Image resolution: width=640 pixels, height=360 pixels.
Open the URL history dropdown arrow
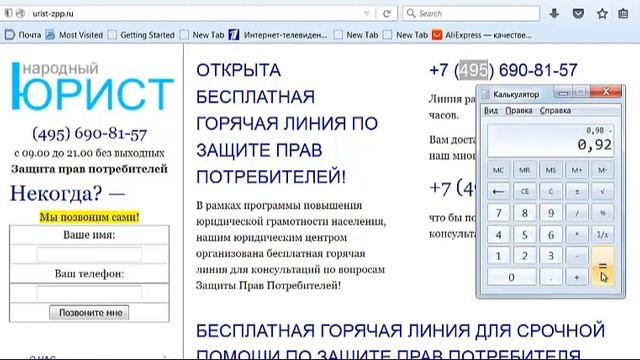coord(367,13)
